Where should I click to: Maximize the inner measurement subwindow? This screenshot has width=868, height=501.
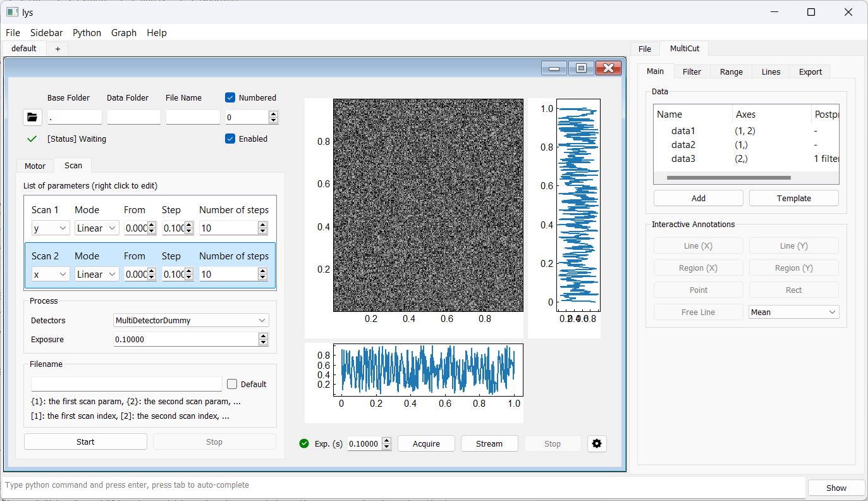(x=581, y=68)
